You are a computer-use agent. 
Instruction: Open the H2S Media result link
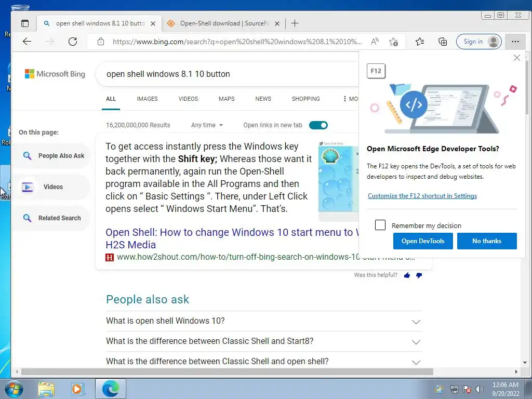232,238
